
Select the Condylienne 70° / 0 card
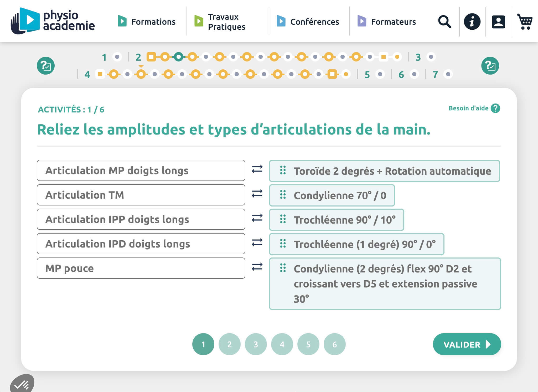332,195
